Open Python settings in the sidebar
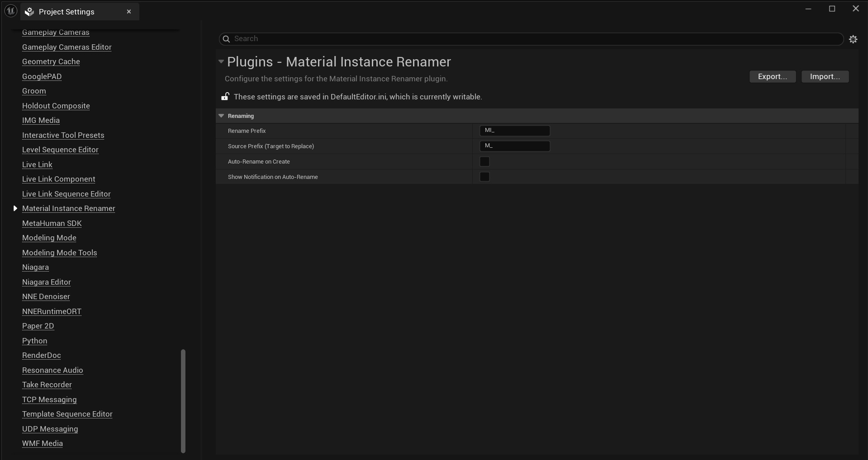 34,341
